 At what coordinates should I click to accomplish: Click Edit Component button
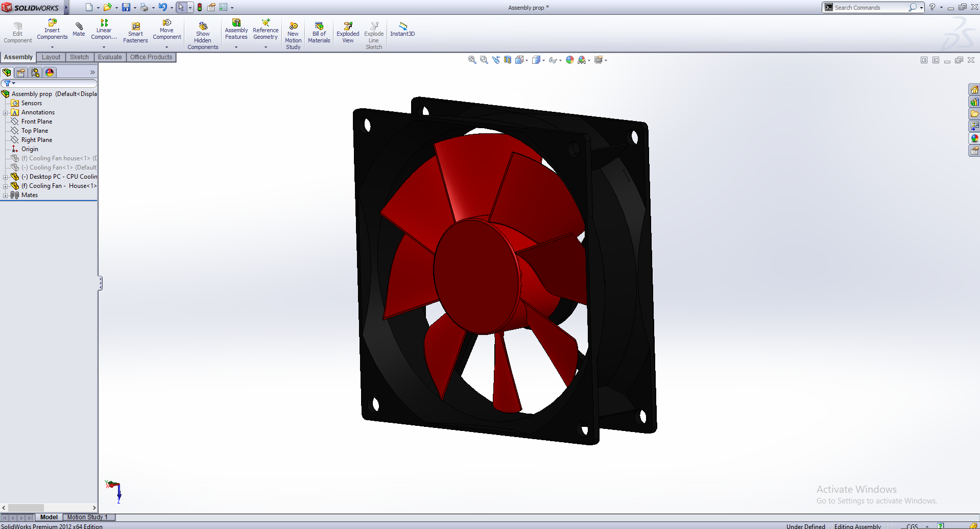[x=18, y=33]
